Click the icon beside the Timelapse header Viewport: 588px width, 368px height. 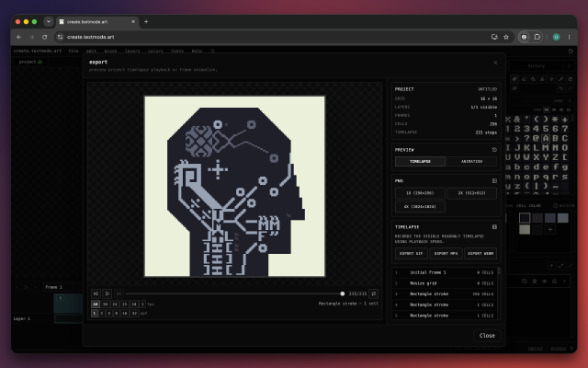coord(494,227)
